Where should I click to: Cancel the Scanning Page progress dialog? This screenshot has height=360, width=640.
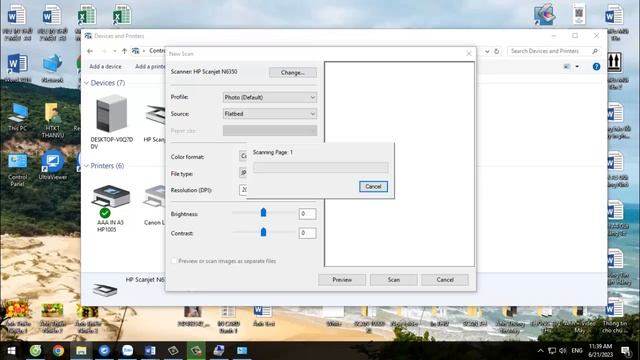tap(373, 187)
